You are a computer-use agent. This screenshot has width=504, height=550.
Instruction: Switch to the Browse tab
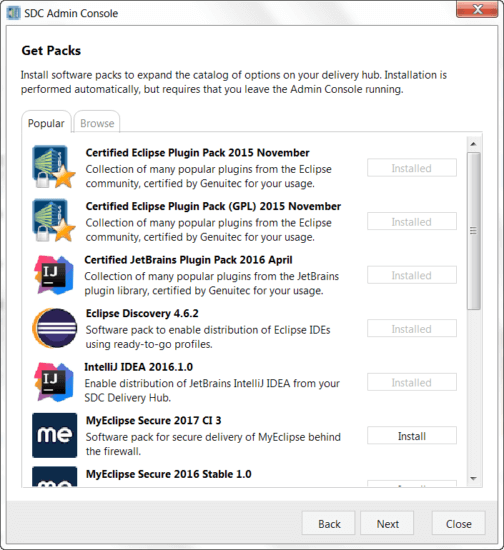point(97,123)
